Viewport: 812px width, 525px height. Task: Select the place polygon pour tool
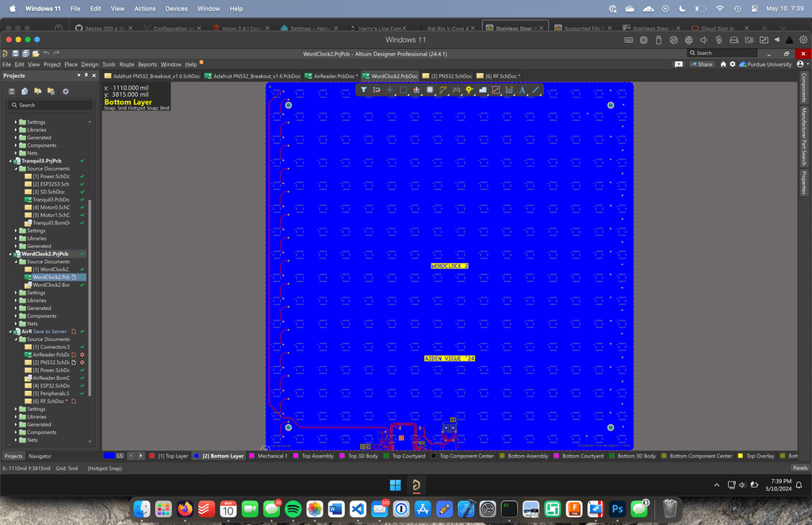(x=483, y=90)
